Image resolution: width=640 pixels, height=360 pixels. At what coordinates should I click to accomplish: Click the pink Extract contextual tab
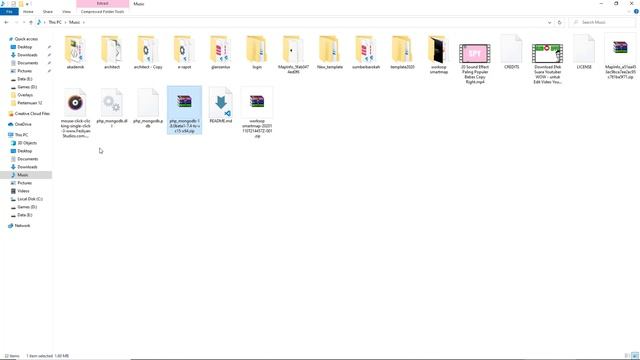102,4
